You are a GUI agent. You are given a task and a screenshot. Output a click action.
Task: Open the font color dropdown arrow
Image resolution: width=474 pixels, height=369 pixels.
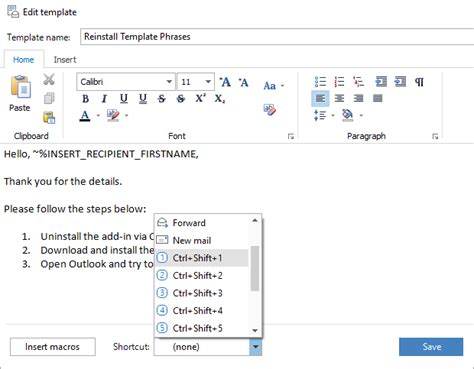tap(98, 116)
